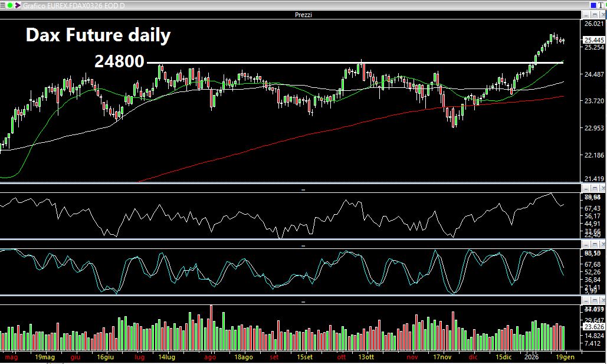Close the Prezzi price panel
Image resolution: width=607 pixels, height=364 pixels.
(x=602, y=15)
